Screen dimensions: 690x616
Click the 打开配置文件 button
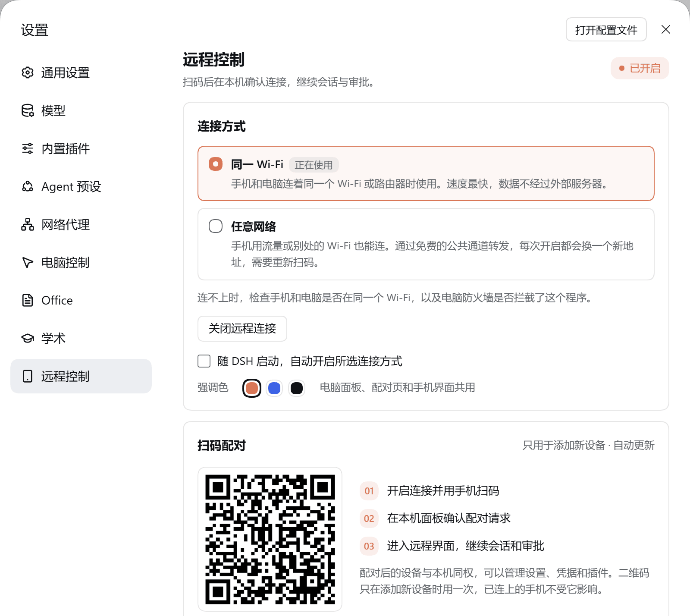606,29
